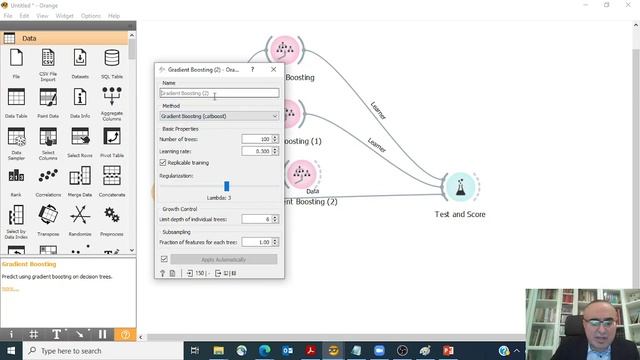This screenshot has width=640, height=360.
Task: Click the orange help icon in the bottom toolbar
Action: [125, 335]
